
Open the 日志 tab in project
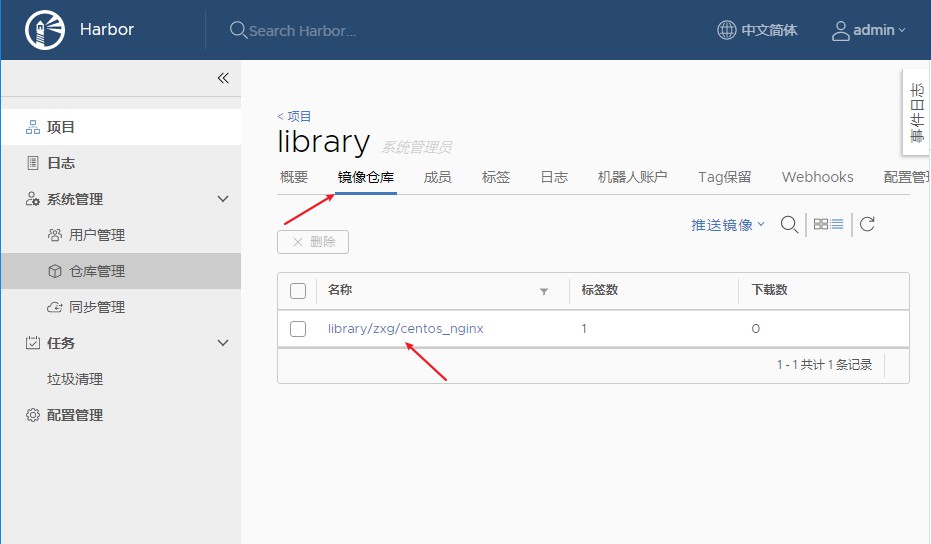point(554,177)
